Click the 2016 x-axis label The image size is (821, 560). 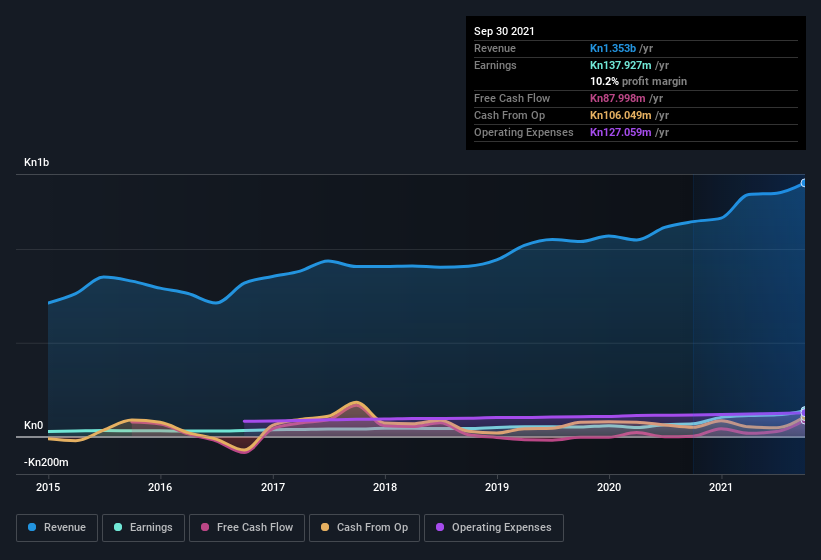pyautogui.click(x=160, y=487)
